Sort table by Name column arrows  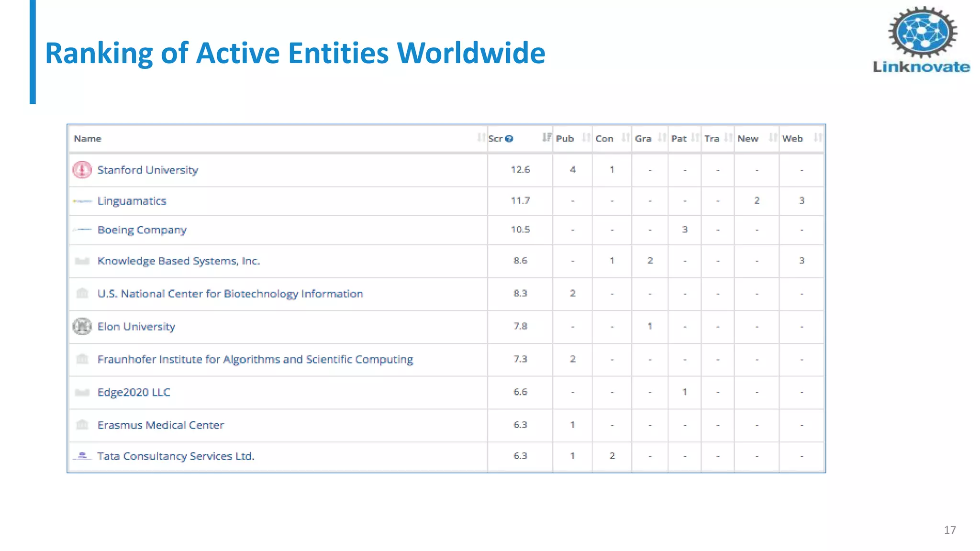(481, 138)
